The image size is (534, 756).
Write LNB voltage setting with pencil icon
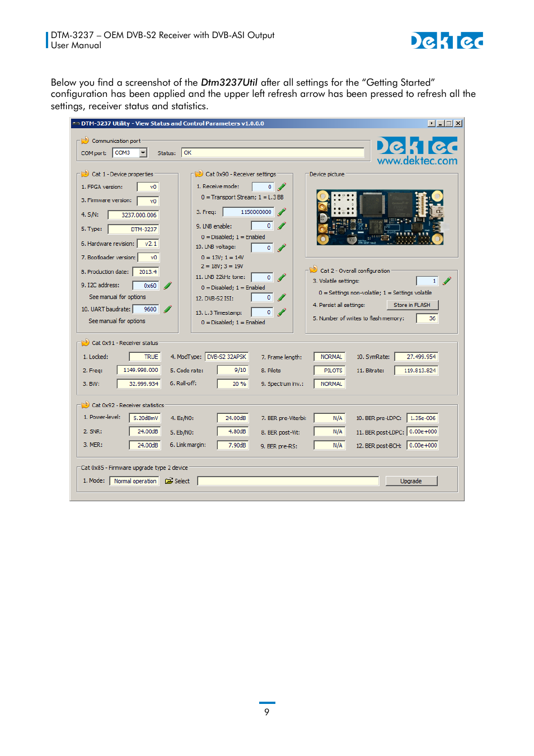pos(282,248)
